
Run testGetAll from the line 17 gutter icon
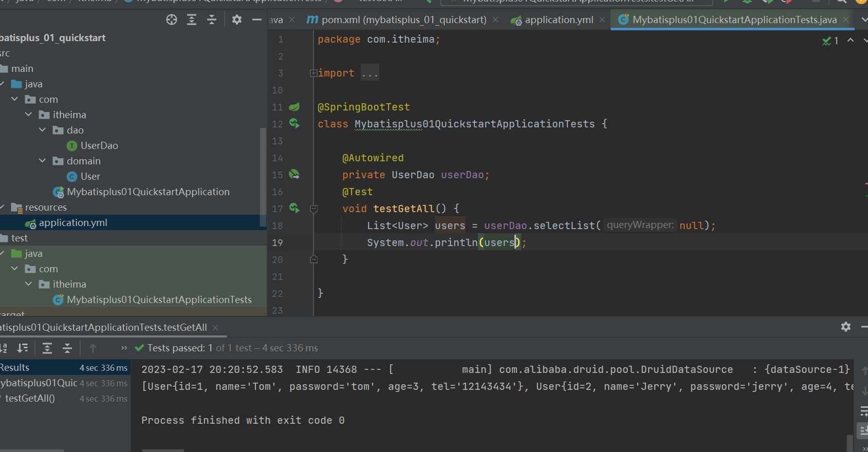pos(294,208)
